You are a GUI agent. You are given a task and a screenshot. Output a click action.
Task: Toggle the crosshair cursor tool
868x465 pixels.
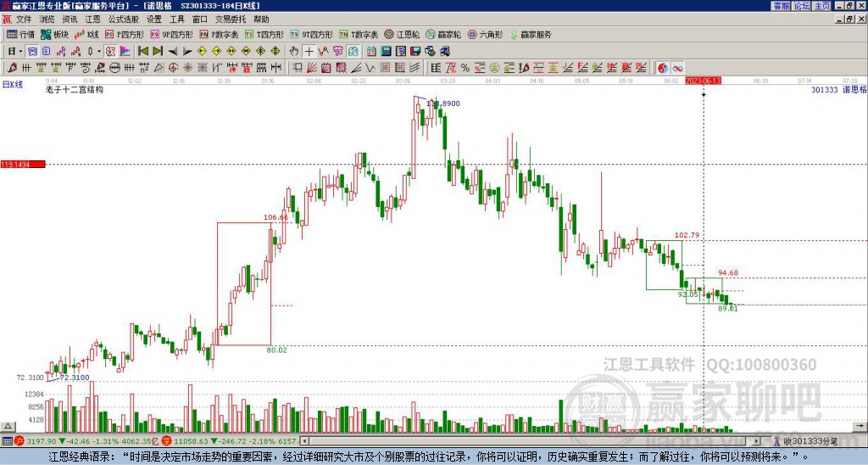coord(309,51)
